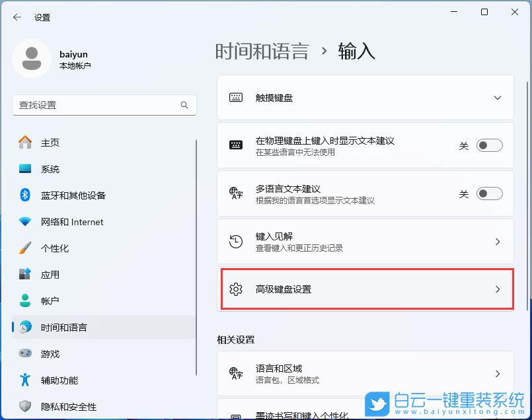Open the 高级键盘设置 gear icon
Screen dimensions: 532x420
point(236,289)
